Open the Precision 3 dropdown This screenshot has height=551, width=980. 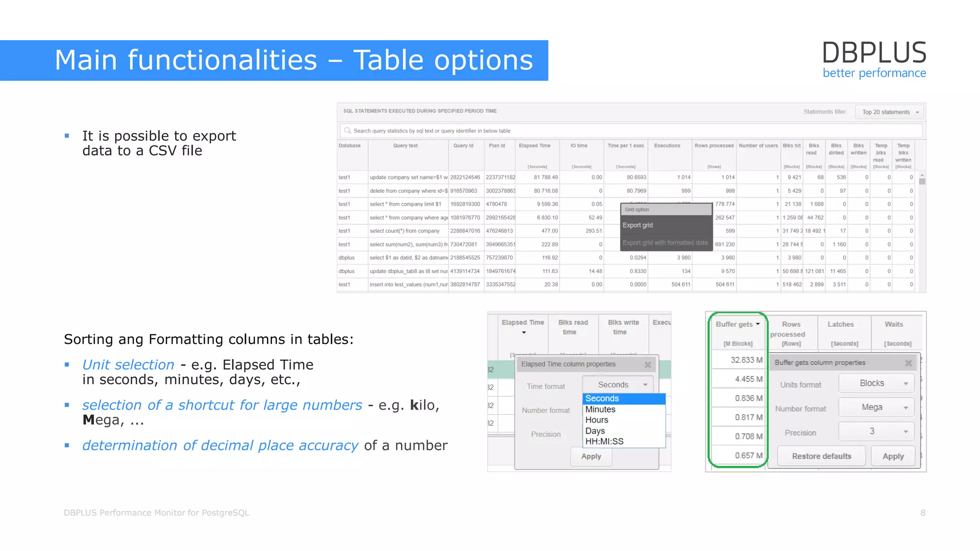[x=876, y=431]
